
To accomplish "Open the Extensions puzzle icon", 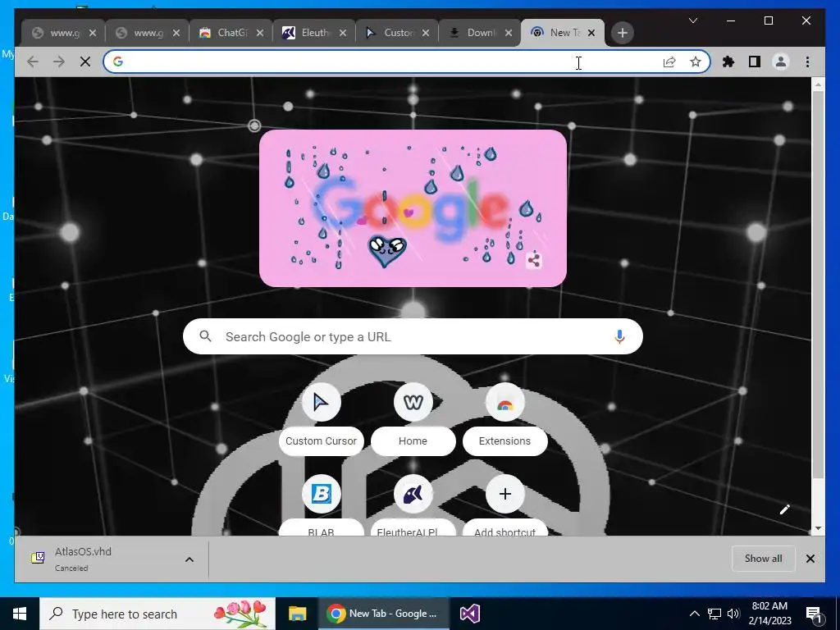I will [728, 62].
